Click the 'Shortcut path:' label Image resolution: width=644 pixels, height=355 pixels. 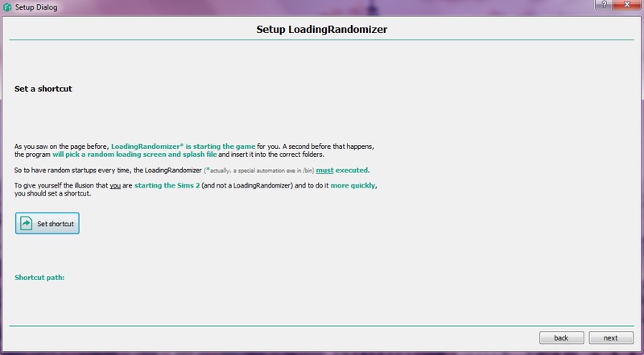pyautogui.click(x=39, y=278)
